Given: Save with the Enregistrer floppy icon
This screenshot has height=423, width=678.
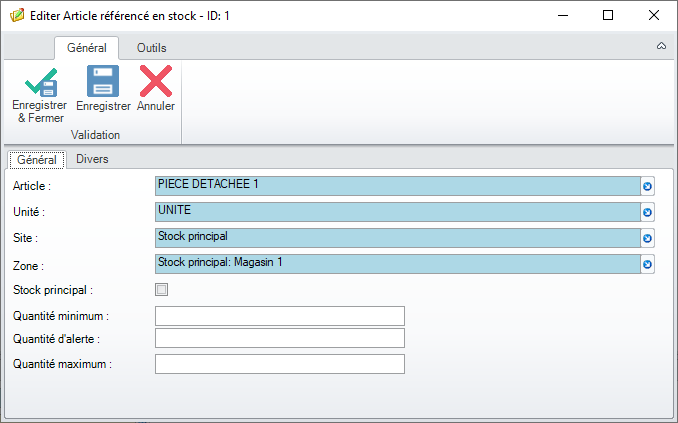Looking at the screenshot, I should click(x=103, y=81).
